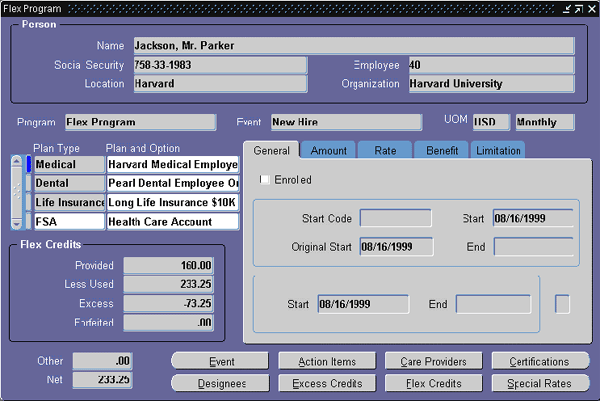
Task: Click the Less Used value 233.25
Action: pos(168,284)
